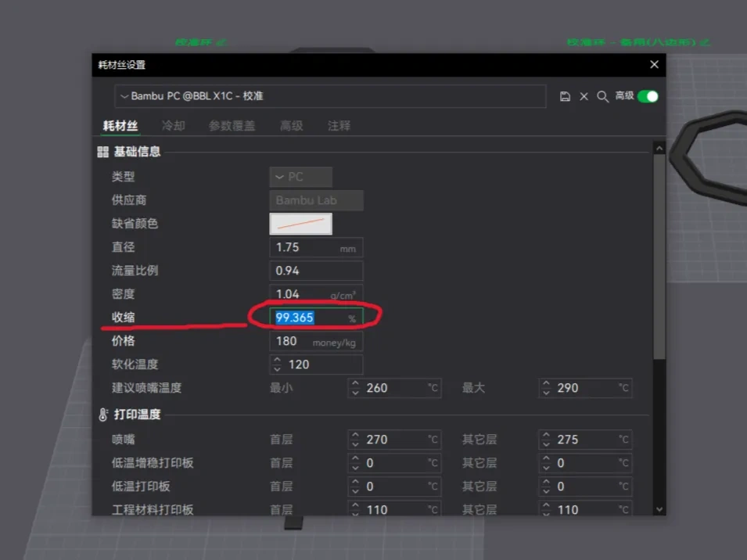Select the 高级 tab in tab row
This screenshot has height=560, width=747.
point(292,125)
